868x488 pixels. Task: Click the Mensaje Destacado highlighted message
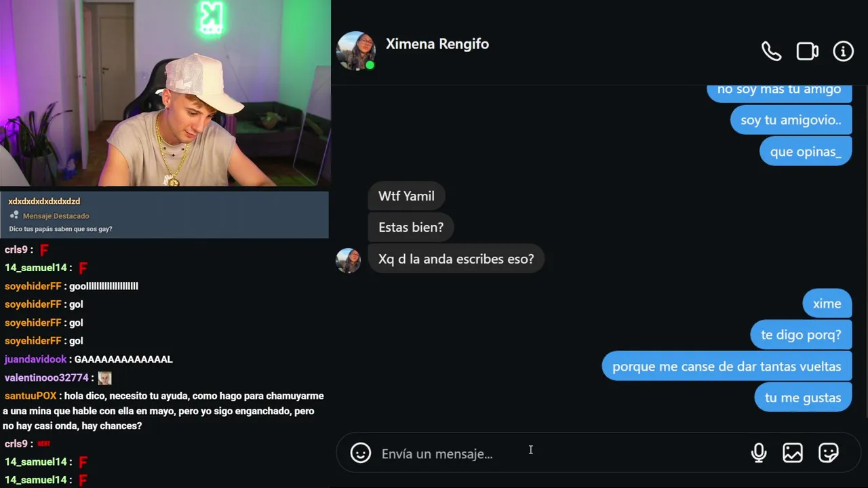(164, 215)
